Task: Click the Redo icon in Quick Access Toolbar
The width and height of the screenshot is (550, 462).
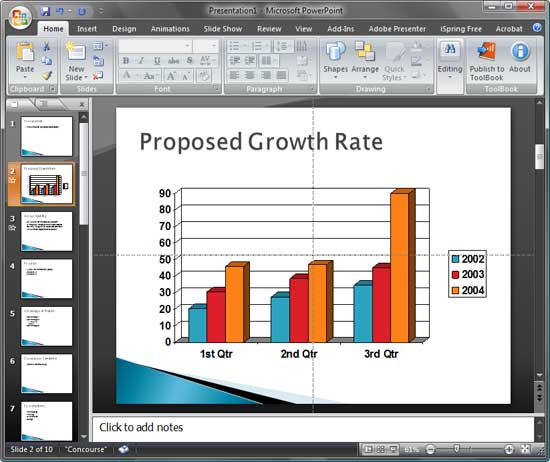Action: tap(82, 11)
